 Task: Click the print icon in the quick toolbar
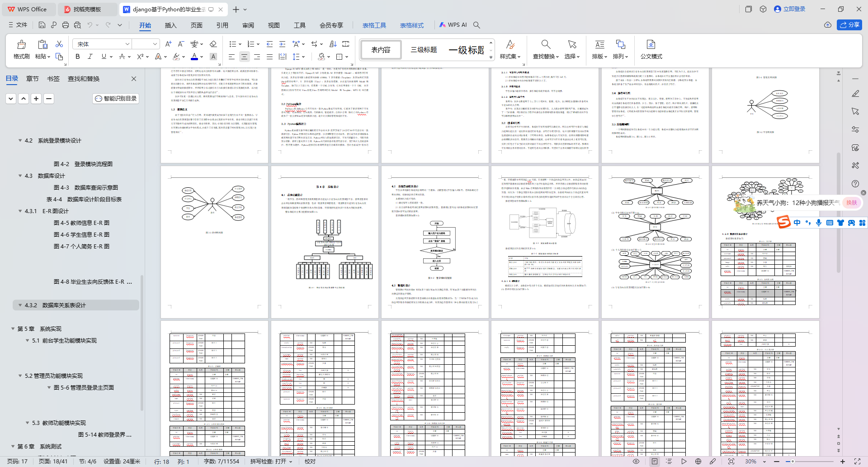click(66, 25)
